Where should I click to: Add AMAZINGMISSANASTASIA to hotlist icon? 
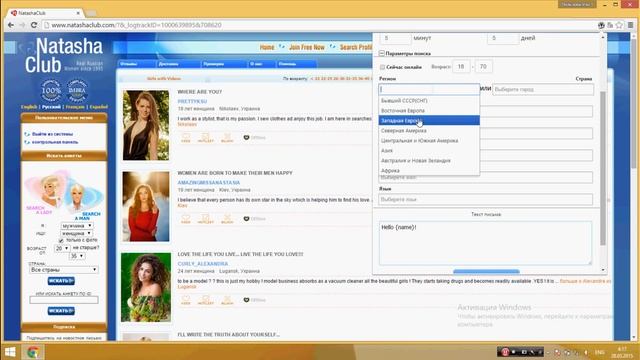(206, 219)
